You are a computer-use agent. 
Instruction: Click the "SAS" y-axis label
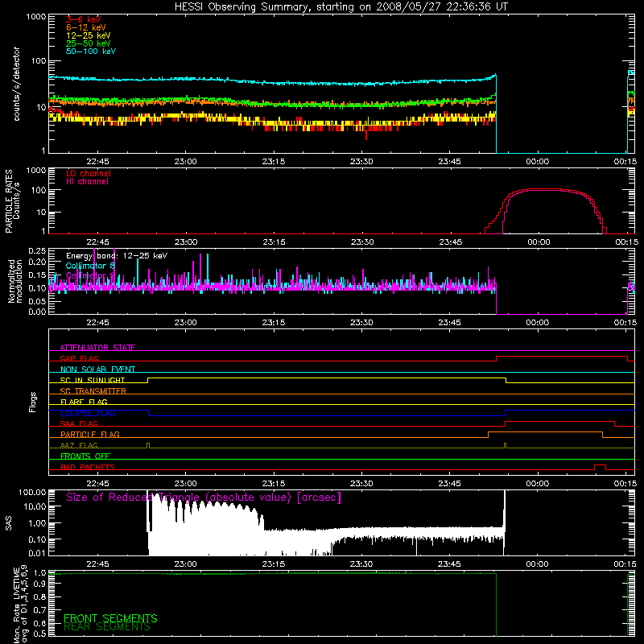[8, 523]
